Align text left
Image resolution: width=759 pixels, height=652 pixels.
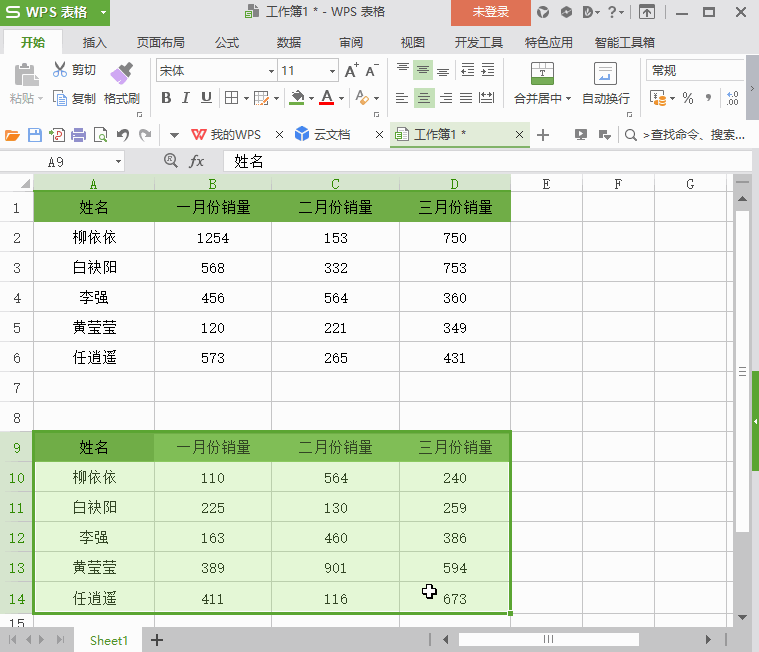click(402, 98)
